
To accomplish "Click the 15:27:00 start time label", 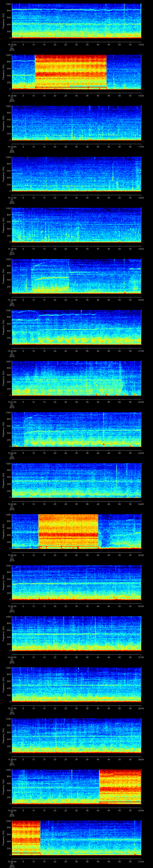I will [12, 708].
